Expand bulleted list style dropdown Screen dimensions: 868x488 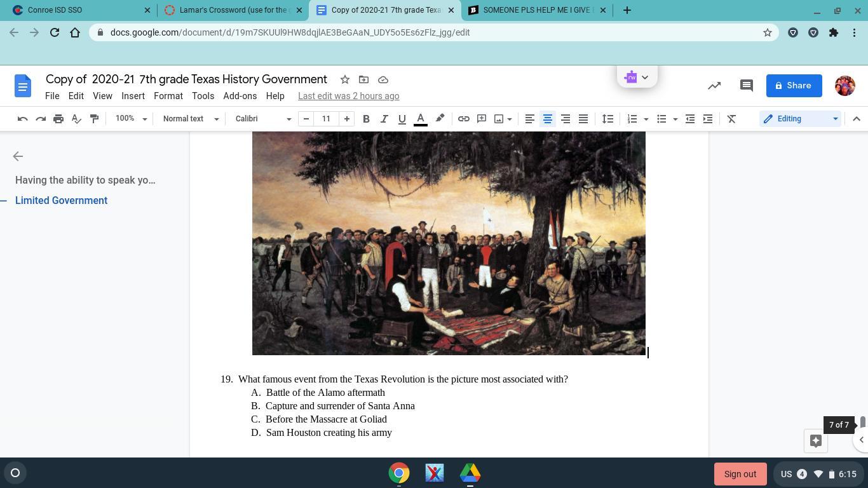pos(675,119)
